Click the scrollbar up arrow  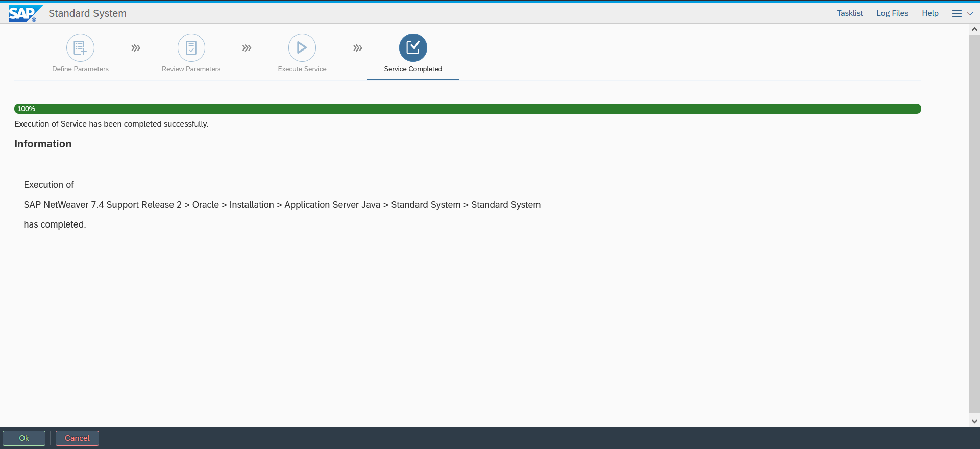[974, 29]
